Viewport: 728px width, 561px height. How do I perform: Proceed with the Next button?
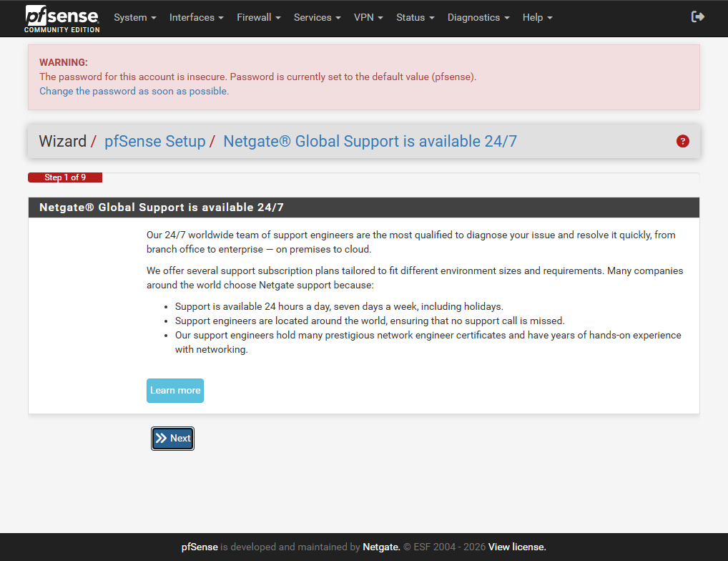[x=172, y=439]
